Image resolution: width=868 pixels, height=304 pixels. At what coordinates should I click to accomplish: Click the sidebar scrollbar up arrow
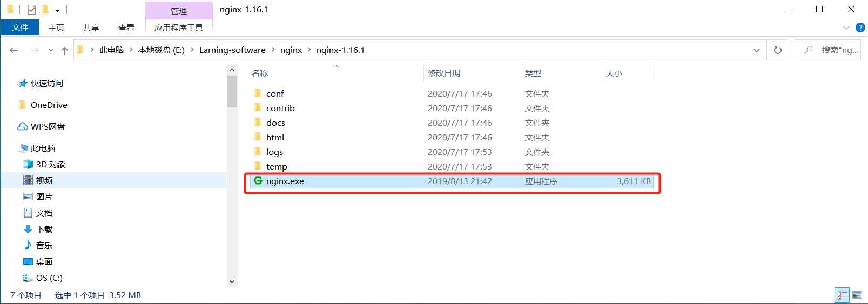click(x=232, y=70)
